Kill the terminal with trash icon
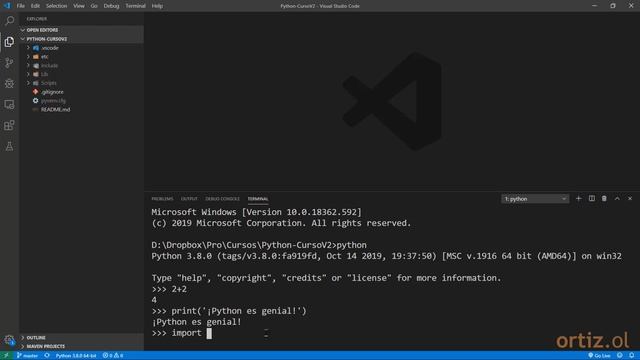Viewport: 640px width, 360px height. (604, 199)
